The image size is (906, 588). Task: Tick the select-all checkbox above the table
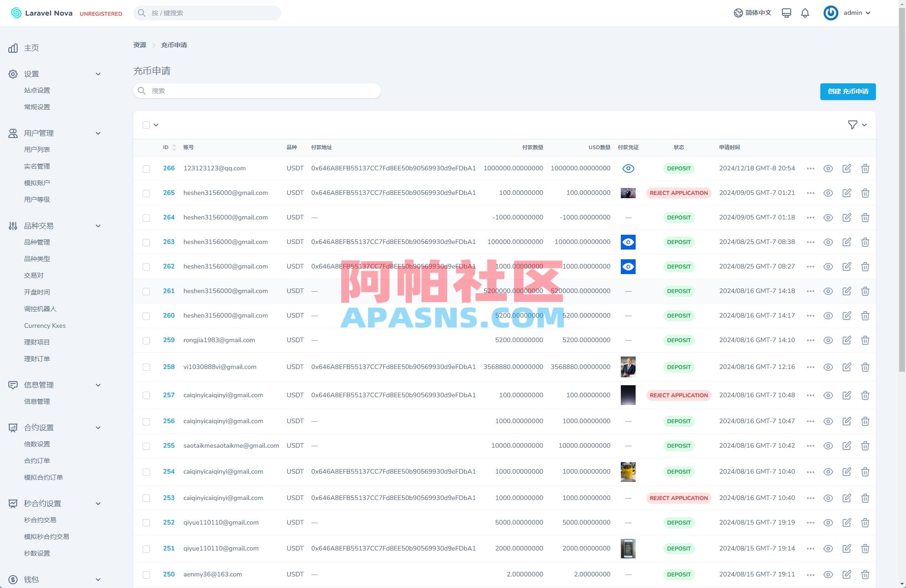tap(146, 125)
